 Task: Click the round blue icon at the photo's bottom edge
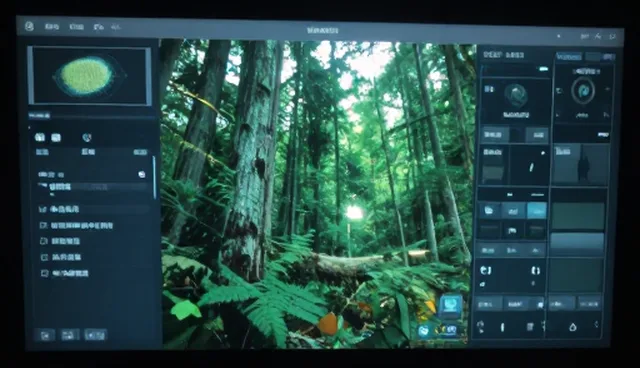point(423,330)
